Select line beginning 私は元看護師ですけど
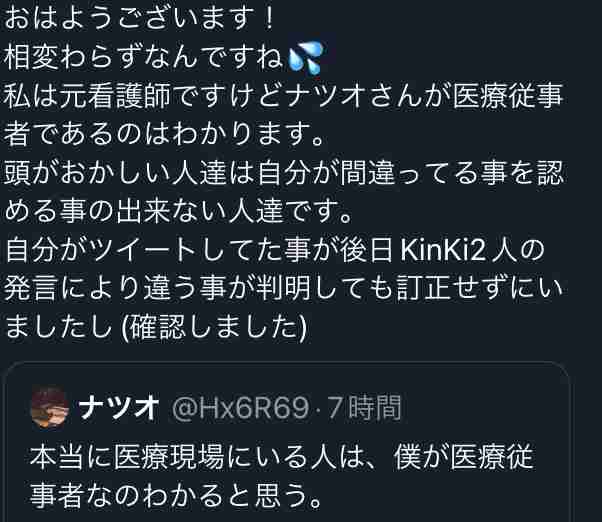 tap(283, 96)
